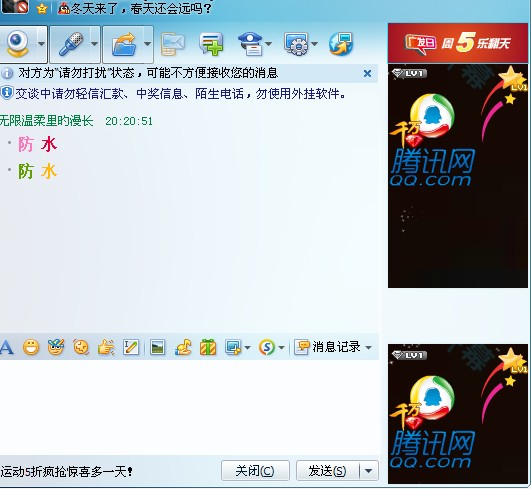This screenshot has width=531, height=489.
Task: Open the handwriting input pencil icon
Action: pos(131,347)
